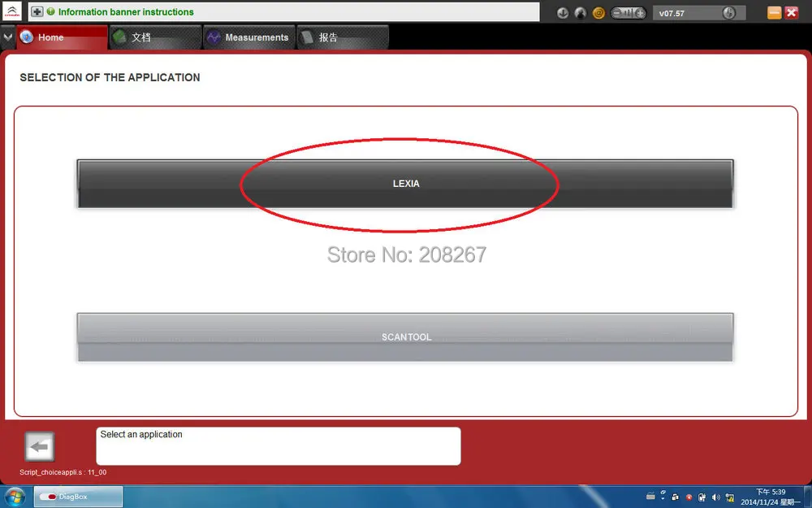Click the download arrow icon in the top bar
The width and height of the screenshot is (812, 508).
[x=563, y=13]
